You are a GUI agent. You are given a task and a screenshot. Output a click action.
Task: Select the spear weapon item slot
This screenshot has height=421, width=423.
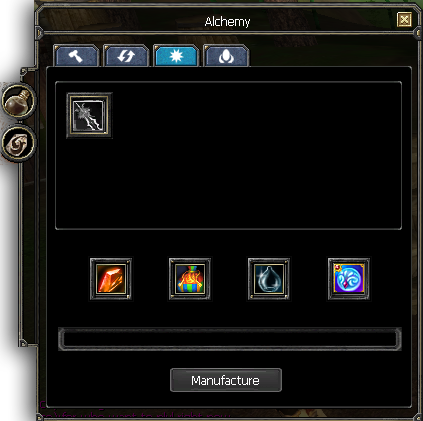pyautogui.click(x=89, y=115)
